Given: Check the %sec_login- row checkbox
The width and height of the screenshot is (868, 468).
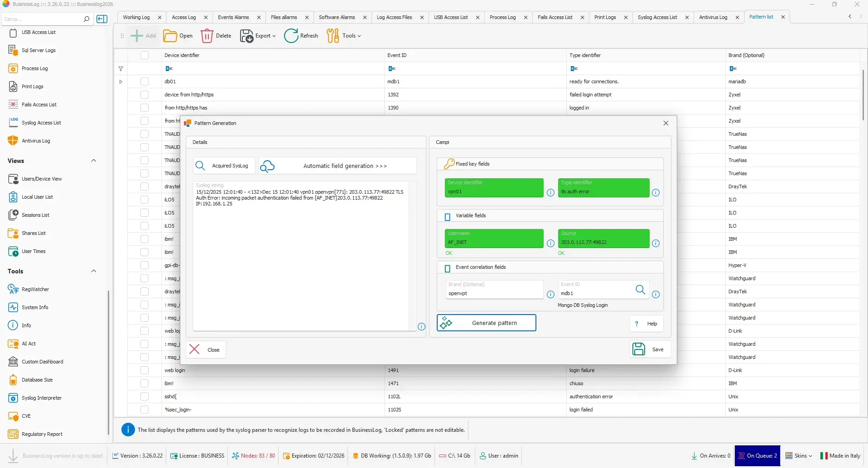Looking at the screenshot, I should (145, 410).
